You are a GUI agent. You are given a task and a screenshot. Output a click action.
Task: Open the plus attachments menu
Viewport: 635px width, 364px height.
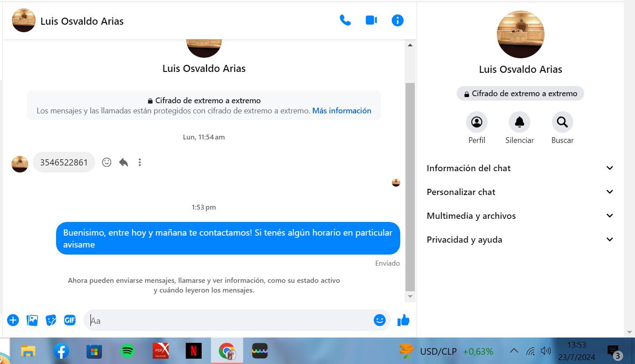click(13, 320)
